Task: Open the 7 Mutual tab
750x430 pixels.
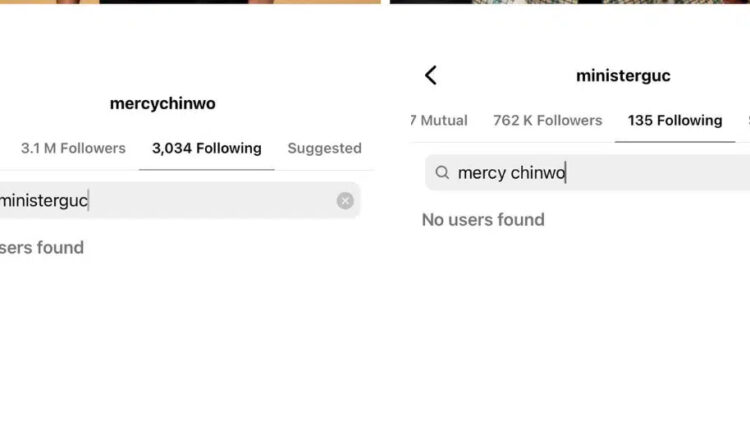Action: click(439, 120)
